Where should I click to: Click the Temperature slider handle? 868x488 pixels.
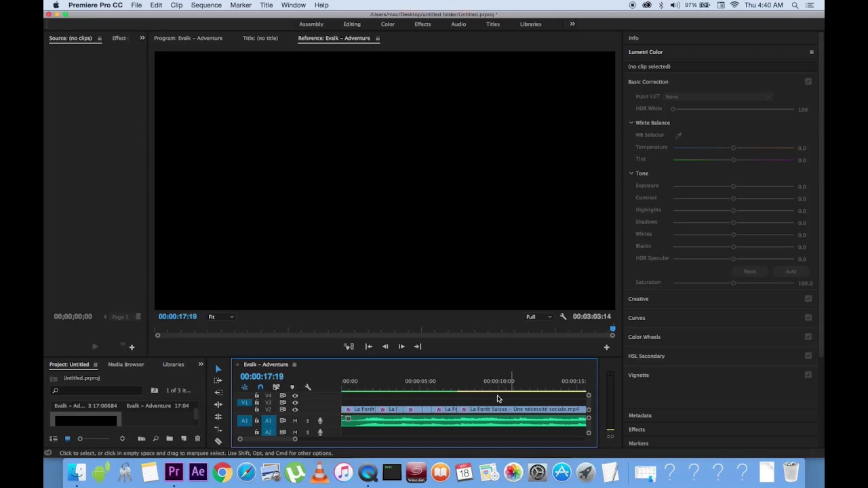click(733, 147)
